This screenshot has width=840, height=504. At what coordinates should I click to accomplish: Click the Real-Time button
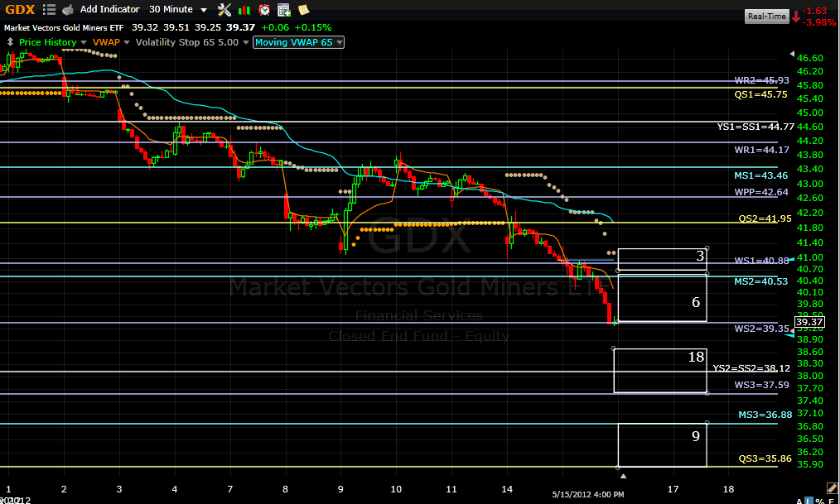[766, 16]
